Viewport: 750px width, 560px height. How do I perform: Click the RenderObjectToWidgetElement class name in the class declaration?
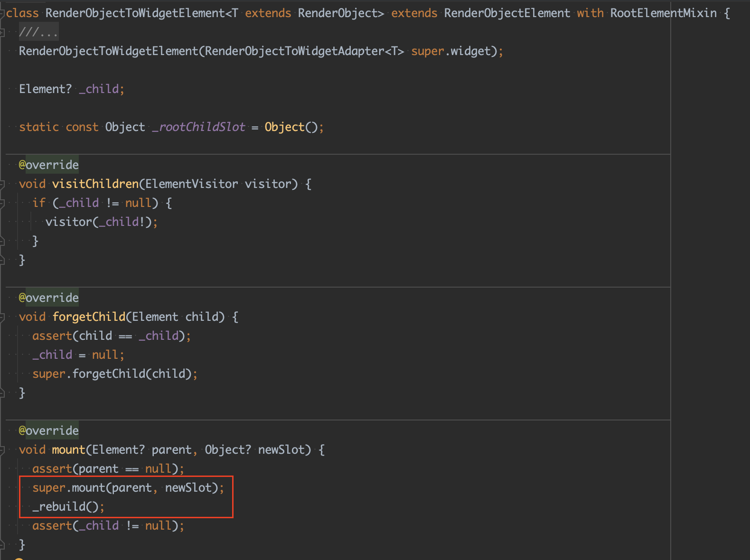point(135,13)
